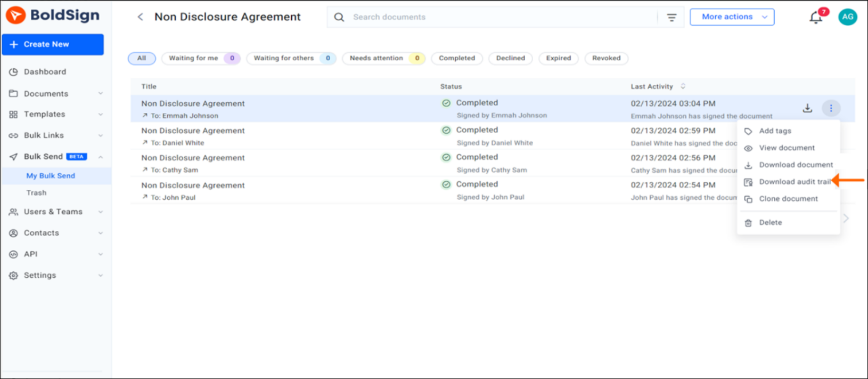The height and width of the screenshot is (379, 868).
Task: Click the search magnifier icon
Action: tap(339, 17)
